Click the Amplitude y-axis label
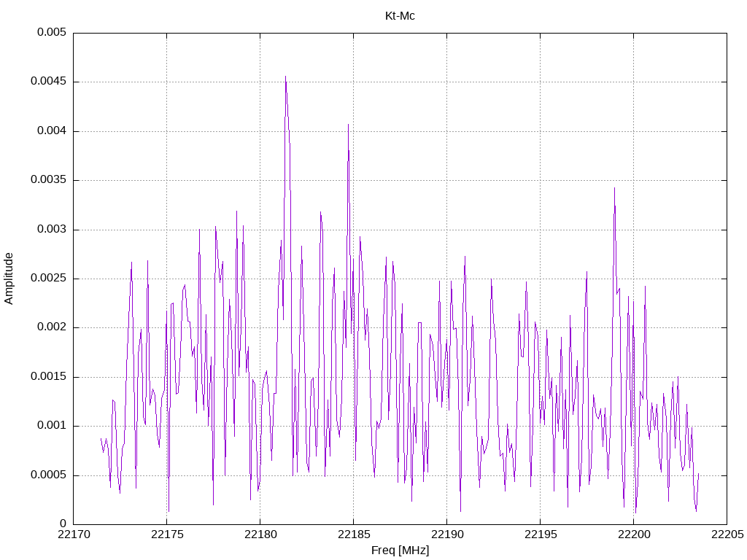The height and width of the screenshot is (560, 747). [x=9, y=279]
